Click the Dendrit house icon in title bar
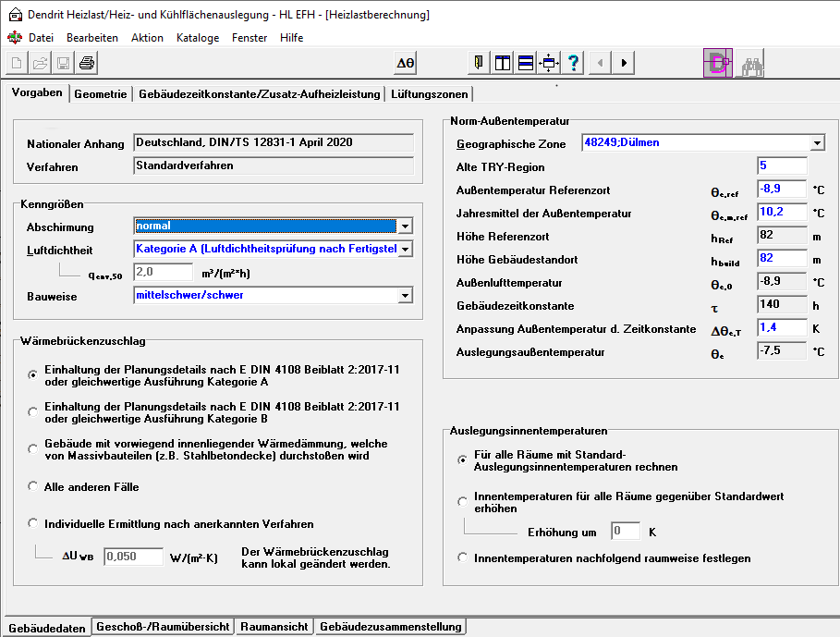Viewport: 840px width, 637px height. point(16,15)
